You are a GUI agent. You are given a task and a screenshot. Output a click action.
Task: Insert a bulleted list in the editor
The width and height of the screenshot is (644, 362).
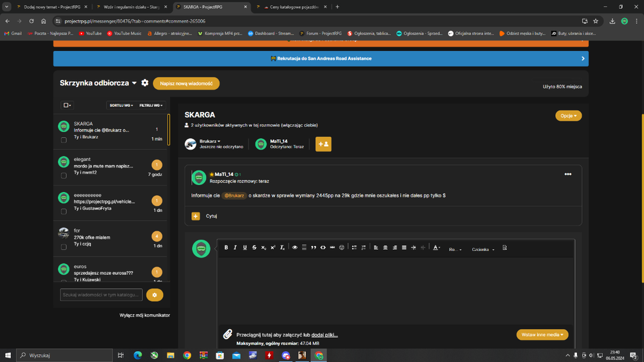(354, 248)
